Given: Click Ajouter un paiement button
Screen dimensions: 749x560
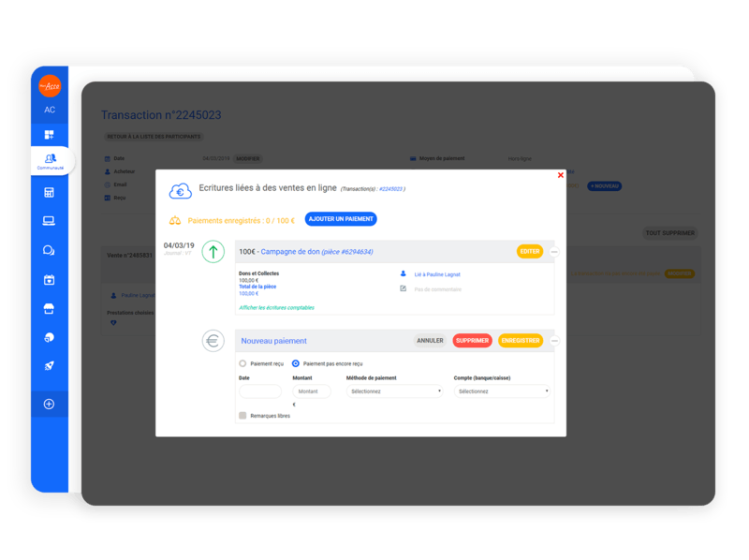Looking at the screenshot, I should [x=341, y=219].
